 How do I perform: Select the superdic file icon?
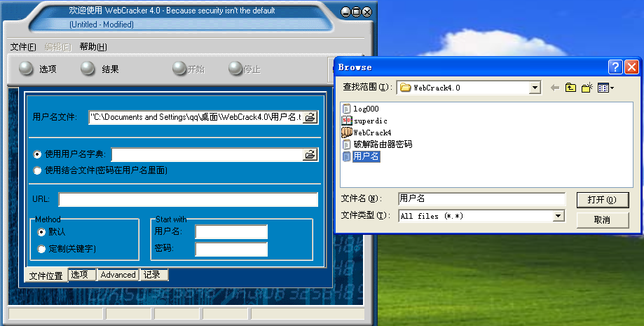point(347,121)
